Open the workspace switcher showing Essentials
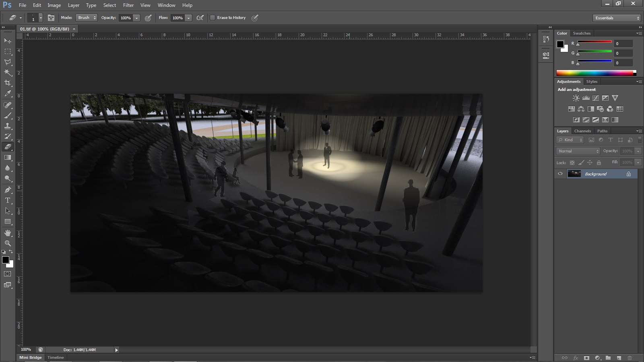The image size is (644, 362). coord(616,18)
